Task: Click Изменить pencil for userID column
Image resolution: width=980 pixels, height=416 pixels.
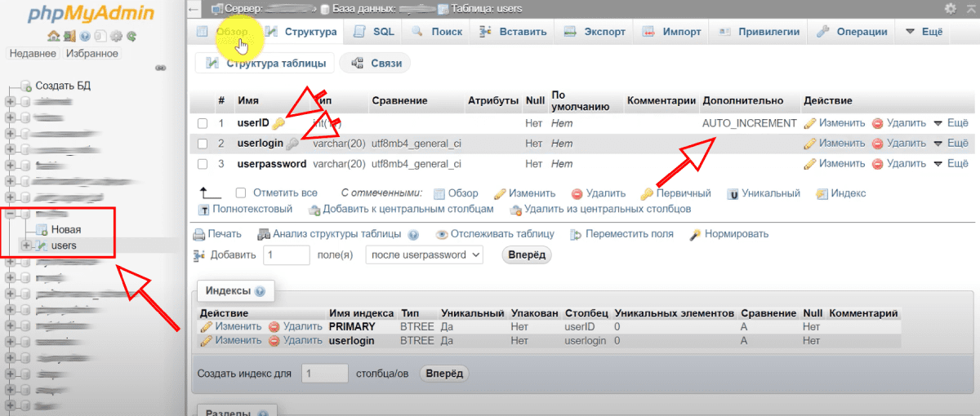Action: pos(810,123)
